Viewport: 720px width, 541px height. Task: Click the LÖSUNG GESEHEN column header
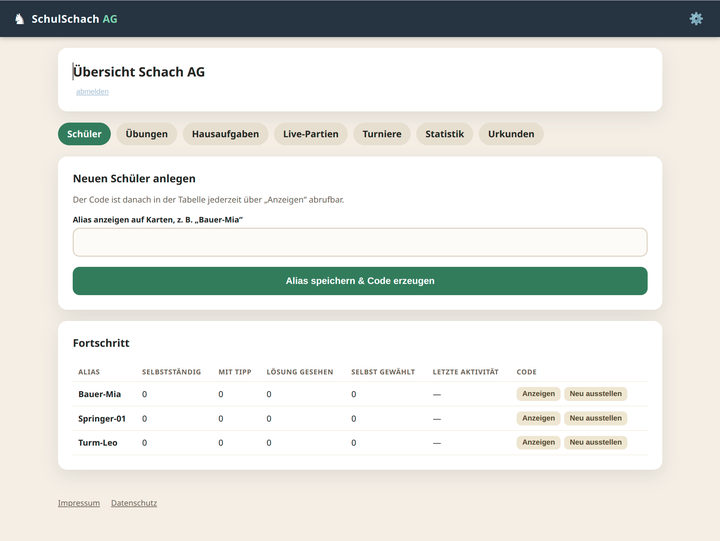[x=300, y=372]
